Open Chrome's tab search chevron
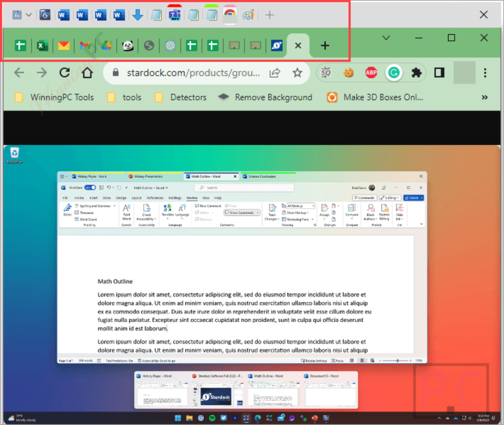The image size is (504, 425). tap(386, 38)
